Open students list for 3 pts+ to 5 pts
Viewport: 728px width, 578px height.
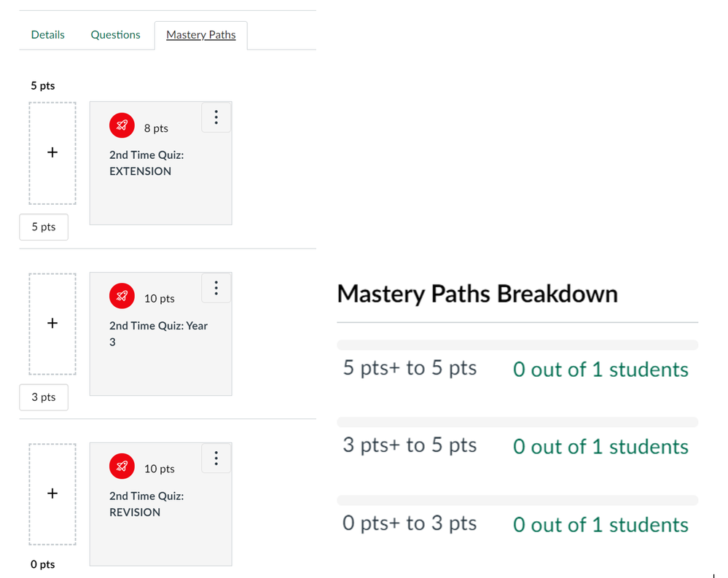[600, 447]
